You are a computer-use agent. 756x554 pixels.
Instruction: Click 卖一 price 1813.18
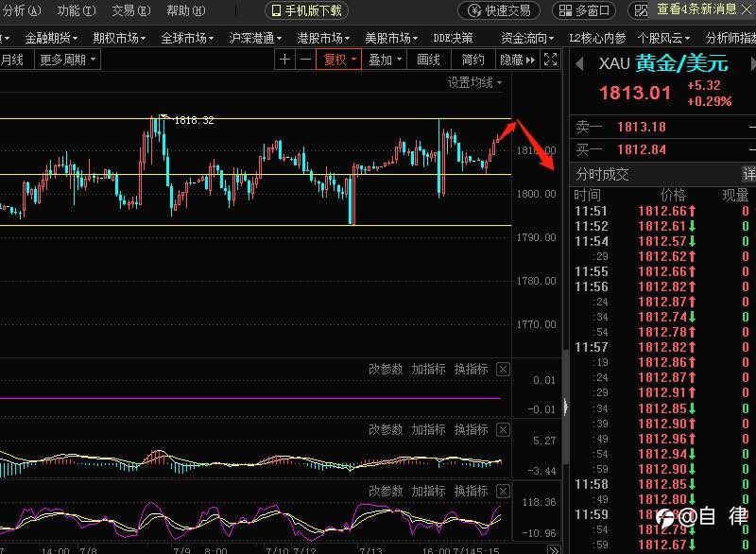[x=642, y=127]
